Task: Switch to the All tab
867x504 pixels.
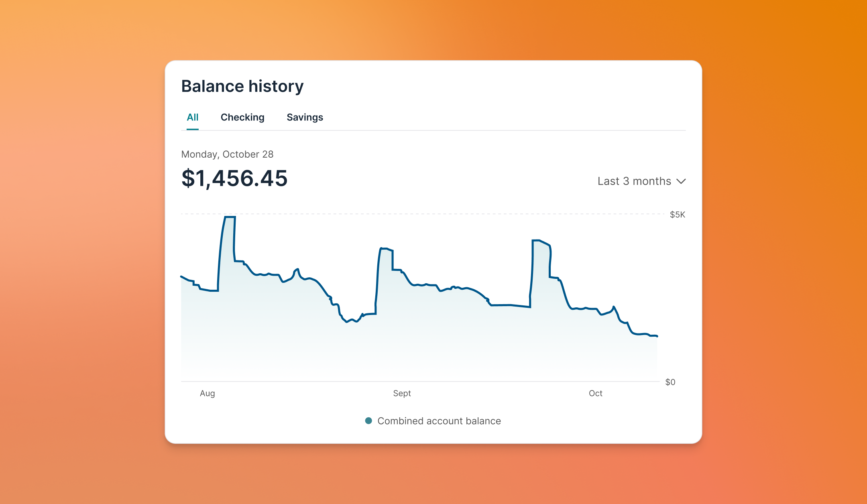Action: click(x=193, y=117)
